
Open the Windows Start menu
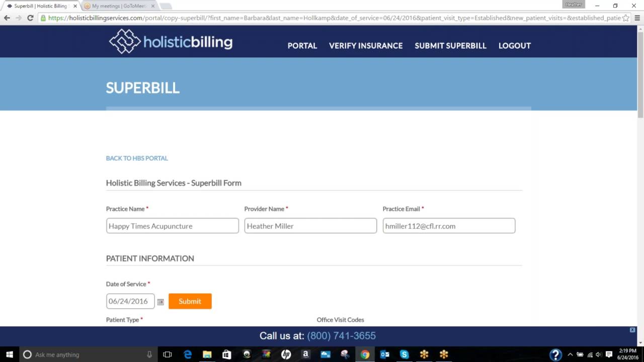click(x=10, y=354)
